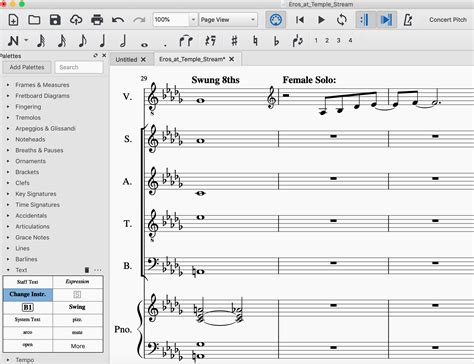Collapse the Text palette
The height and width of the screenshot is (364, 474).
8,270
